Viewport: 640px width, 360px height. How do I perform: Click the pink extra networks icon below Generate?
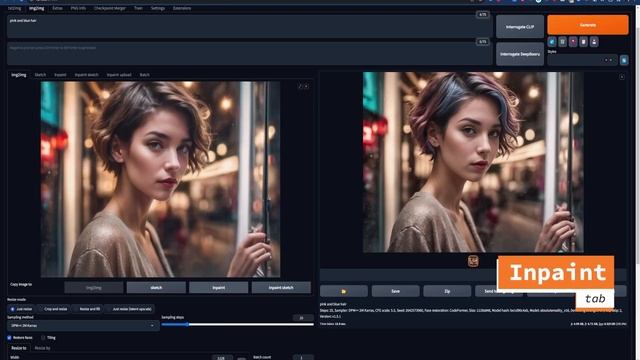[573, 42]
